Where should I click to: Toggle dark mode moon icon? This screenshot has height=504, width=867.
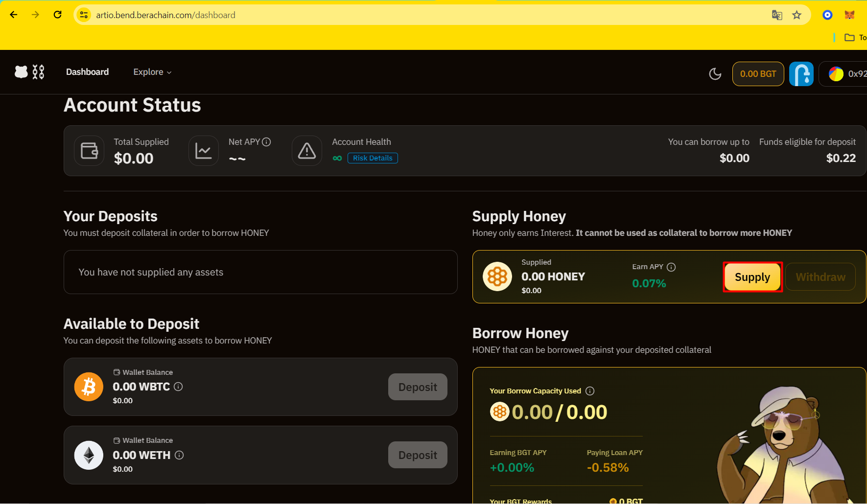[x=715, y=74]
